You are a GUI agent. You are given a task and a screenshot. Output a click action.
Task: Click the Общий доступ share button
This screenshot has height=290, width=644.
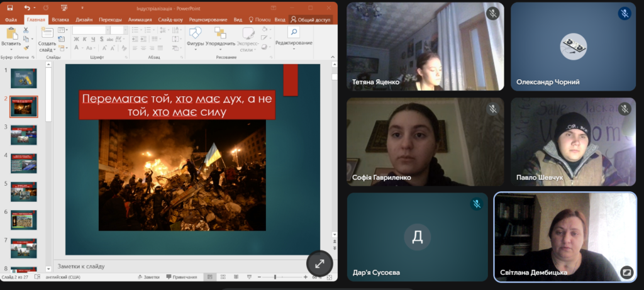310,20
